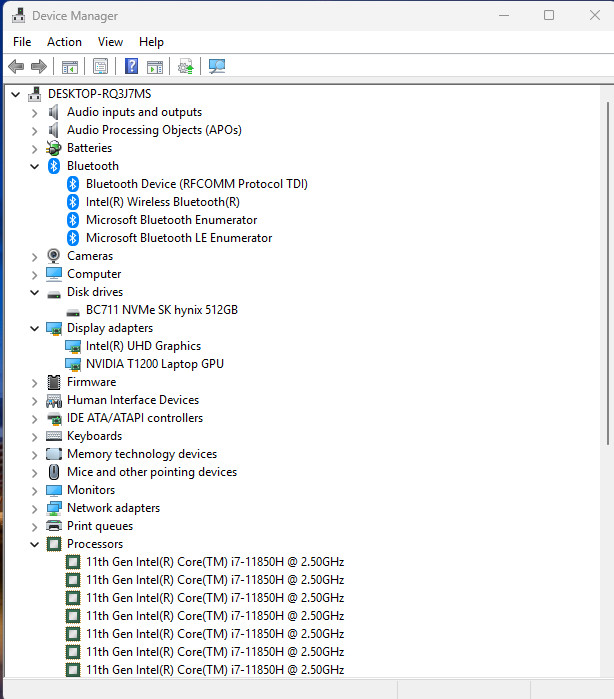This screenshot has height=699, width=614.
Task: Open the Properties toolbar icon
Action: [x=100, y=67]
